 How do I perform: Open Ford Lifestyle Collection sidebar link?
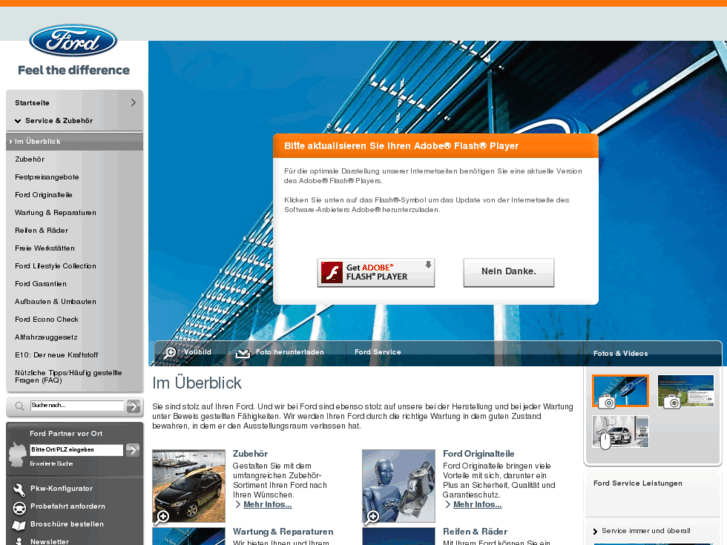(56, 266)
